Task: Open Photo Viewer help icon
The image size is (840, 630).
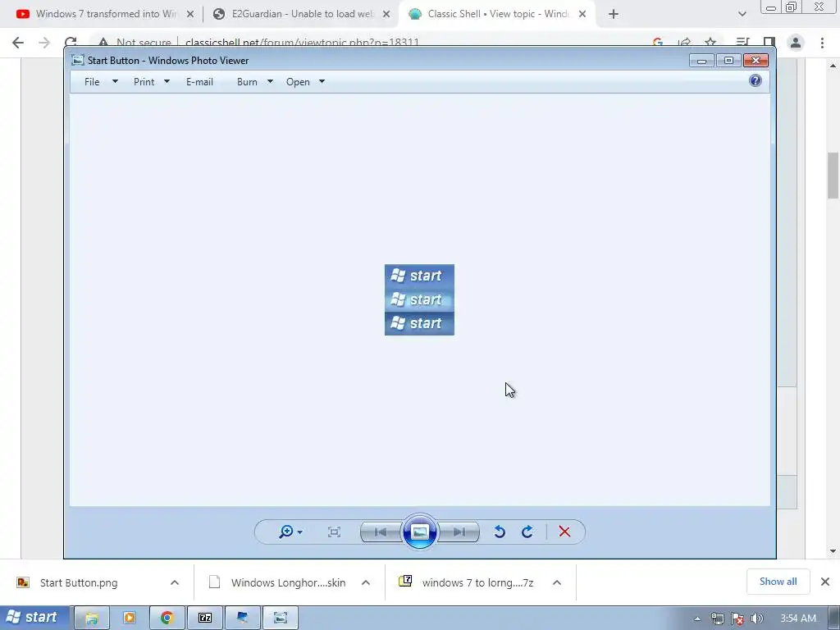Action: 756,81
